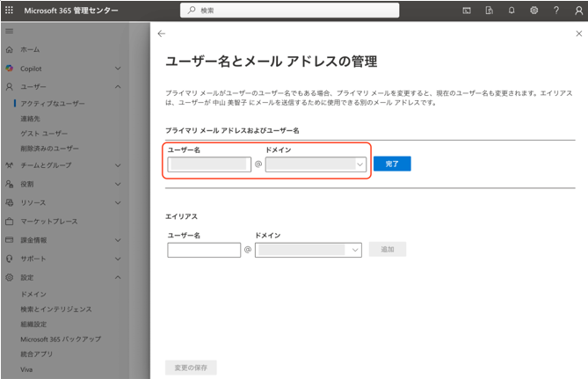Click the alias ユーザー名 input field
The image size is (588, 379).
[203, 250]
